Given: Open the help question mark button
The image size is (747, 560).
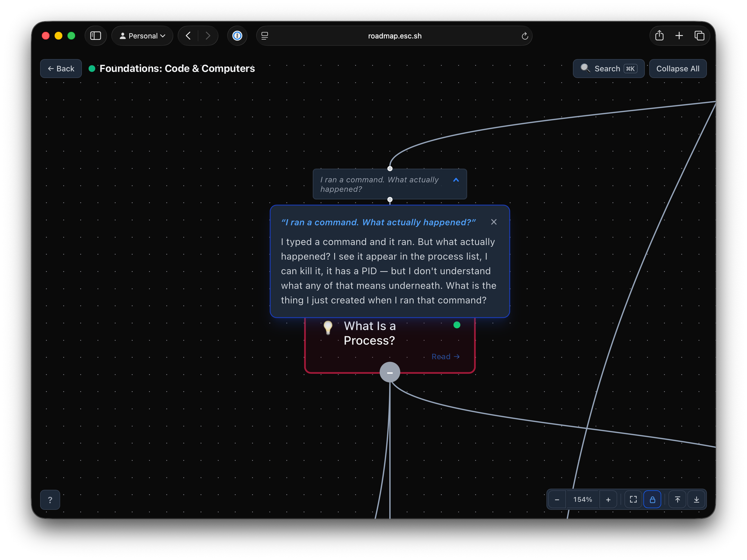Looking at the screenshot, I should [x=50, y=499].
